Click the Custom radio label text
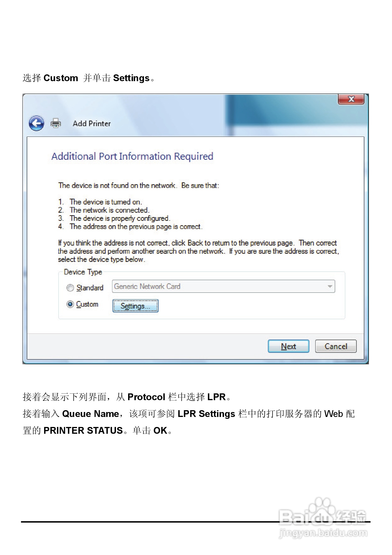This screenshot has width=392, height=555. pyautogui.click(x=87, y=304)
